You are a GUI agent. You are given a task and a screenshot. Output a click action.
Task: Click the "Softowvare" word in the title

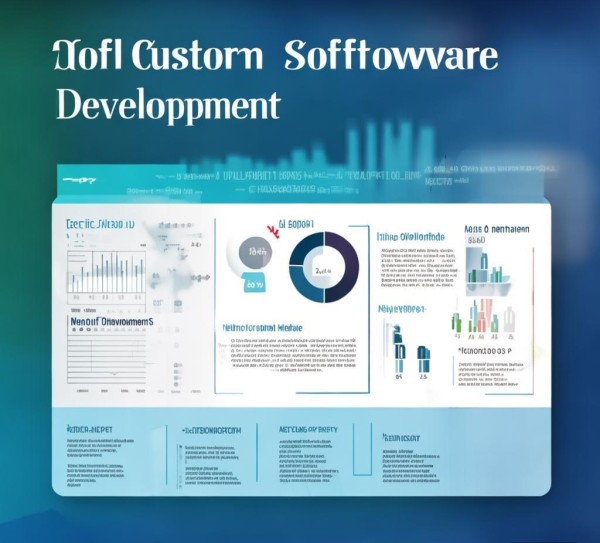pyautogui.click(x=391, y=55)
